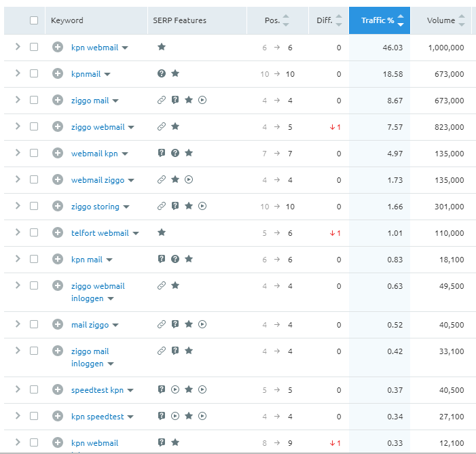476x454 pixels.
Task: Open dropdown arrow beside ziggo webmail keyword
Action: click(131, 127)
